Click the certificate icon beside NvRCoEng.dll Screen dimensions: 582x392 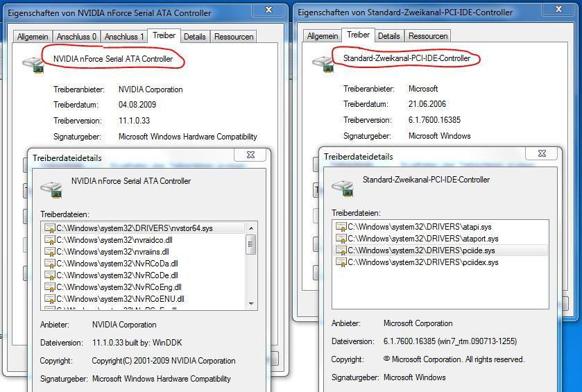pyautogui.click(x=49, y=287)
